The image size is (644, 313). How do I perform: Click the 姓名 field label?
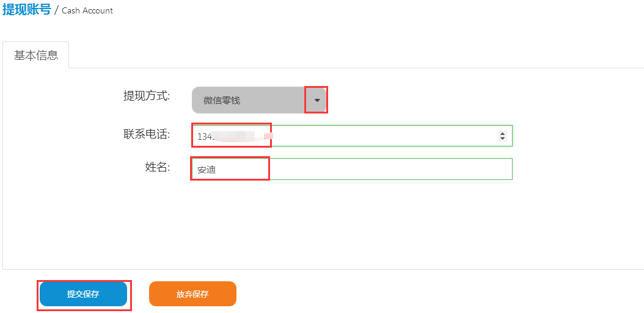[158, 167]
